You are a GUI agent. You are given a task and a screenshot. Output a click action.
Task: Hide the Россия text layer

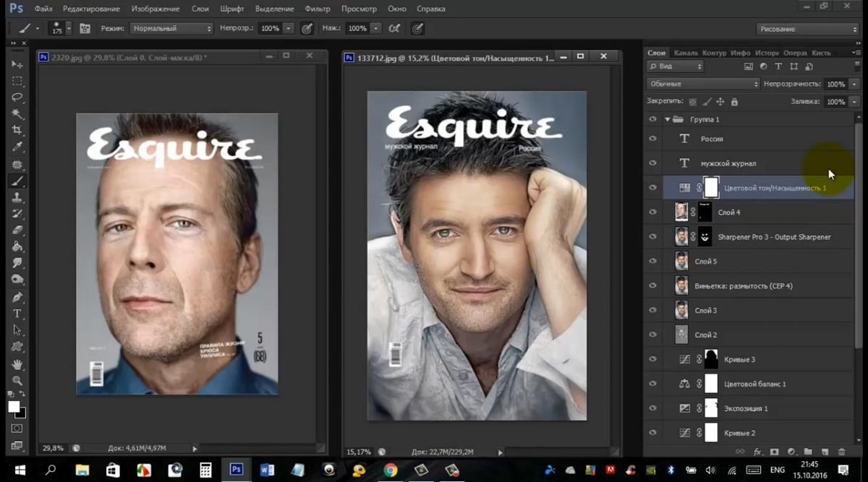[x=652, y=139]
